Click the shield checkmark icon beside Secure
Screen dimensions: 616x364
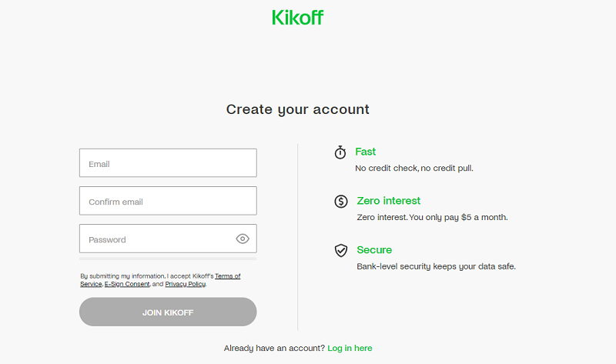(341, 251)
